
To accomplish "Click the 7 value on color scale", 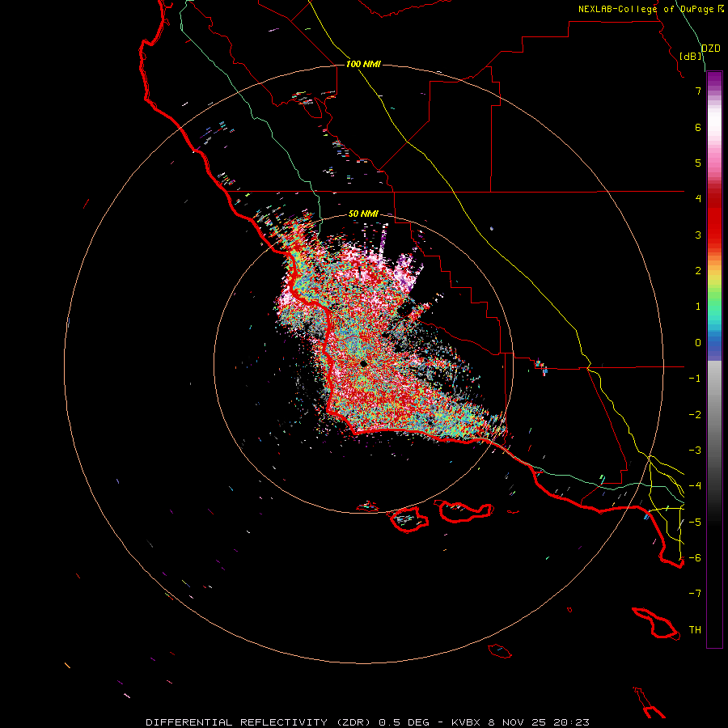I will click(698, 91).
